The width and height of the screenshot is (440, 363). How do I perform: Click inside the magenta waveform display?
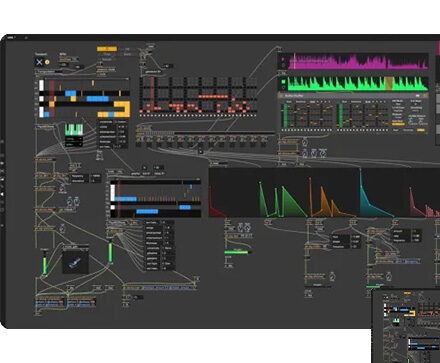358,61
